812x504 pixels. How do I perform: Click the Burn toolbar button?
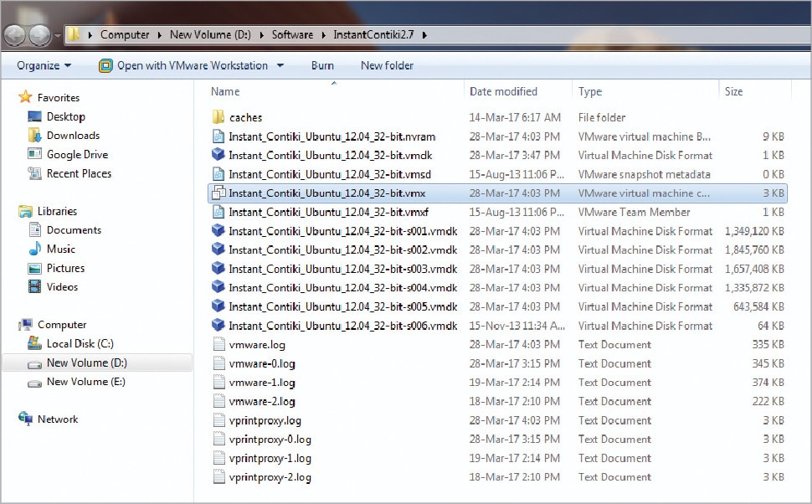click(322, 65)
